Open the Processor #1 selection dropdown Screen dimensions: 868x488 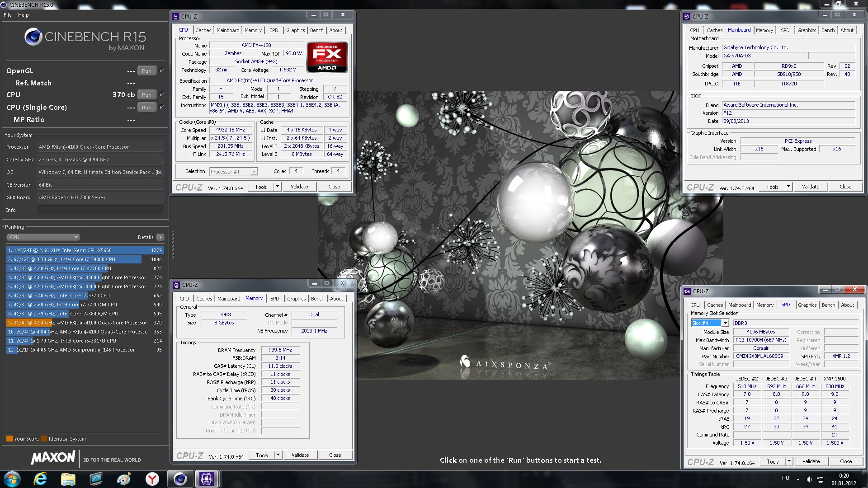click(234, 172)
